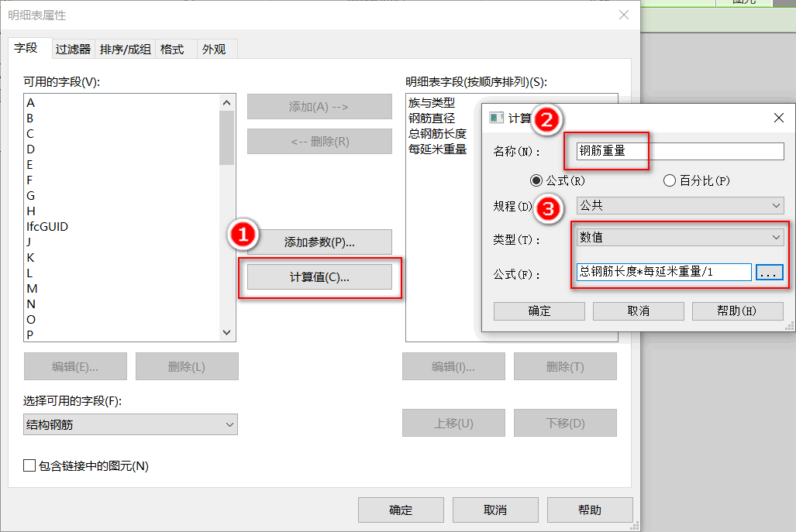Select 钢筋直径 in schedule fields

pyautogui.click(x=432, y=118)
